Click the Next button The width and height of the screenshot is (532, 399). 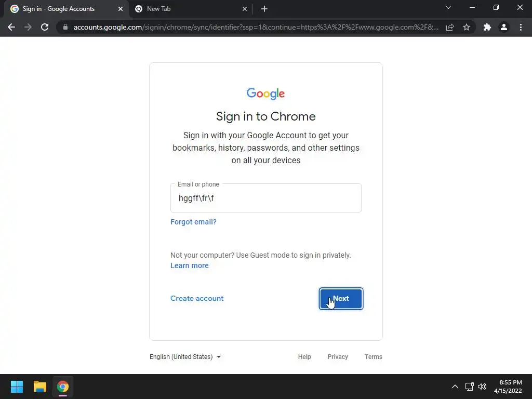click(341, 299)
